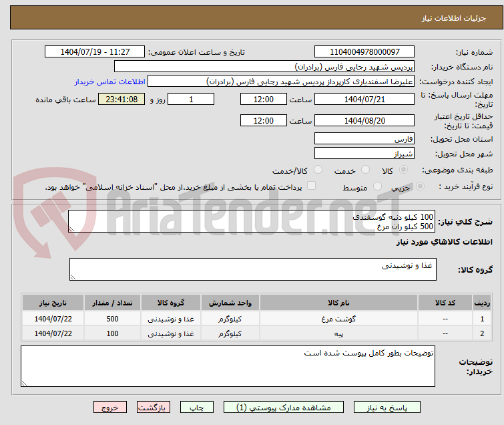Click the remaining time 23:41:08 field
The width and height of the screenshot is (504, 425).
click(x=121, y=99)
